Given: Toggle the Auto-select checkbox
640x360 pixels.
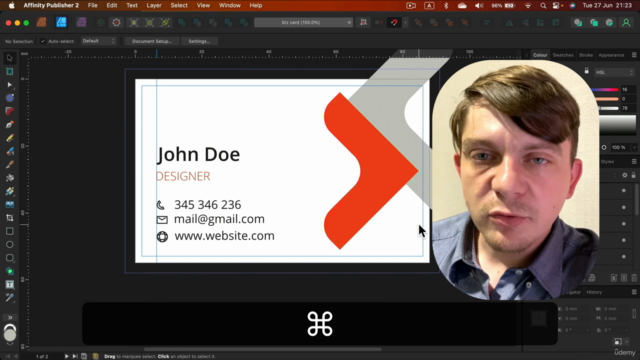Looking at the screenshot, I should click(x=43, y=41).
